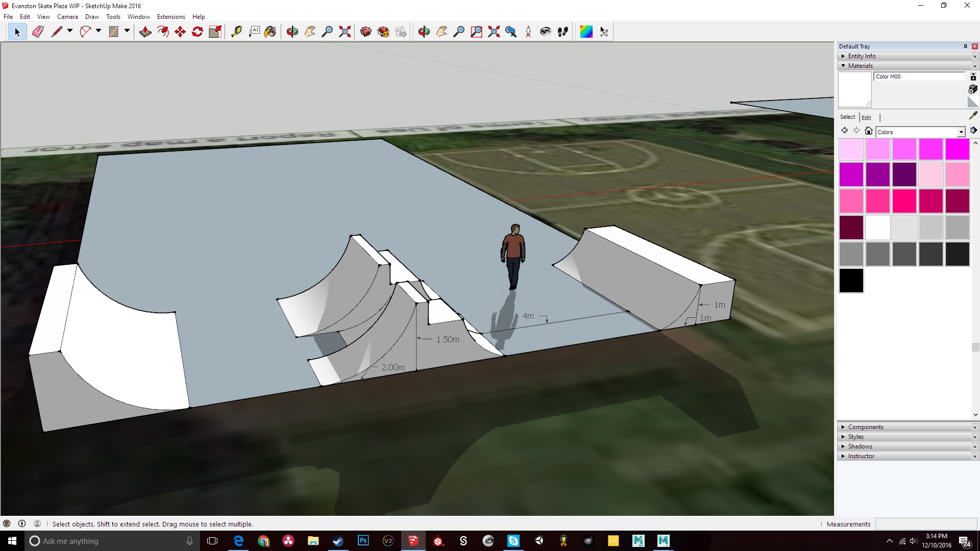Activate the Paint Bucket tool
Viewport: 980px width, 551px height.
[270, 32]
